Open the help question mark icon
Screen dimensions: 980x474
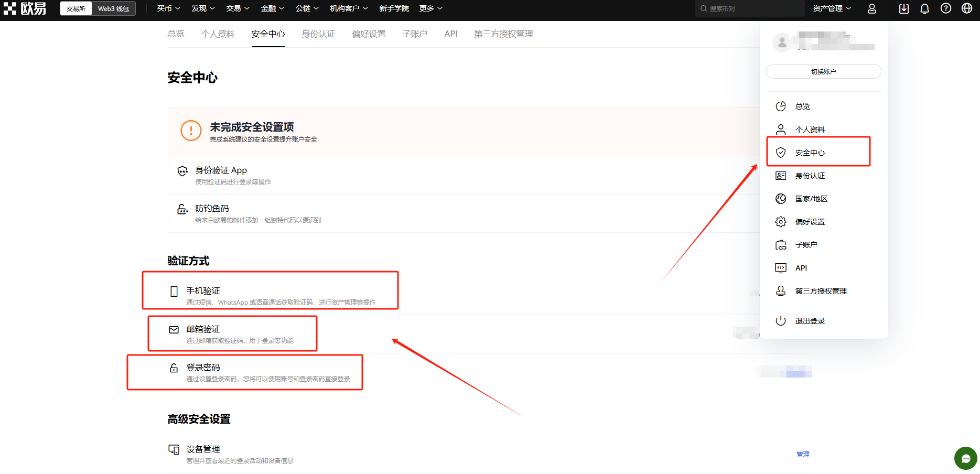click(x=946, y=8)
